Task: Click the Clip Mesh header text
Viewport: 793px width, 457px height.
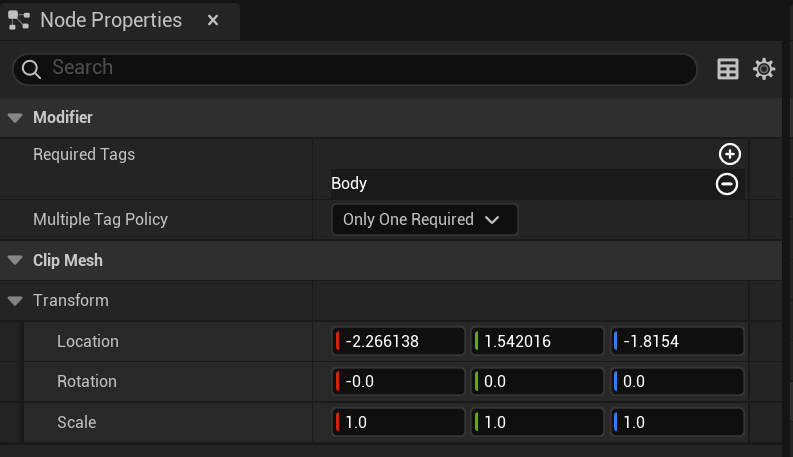Action: point(68,260)
